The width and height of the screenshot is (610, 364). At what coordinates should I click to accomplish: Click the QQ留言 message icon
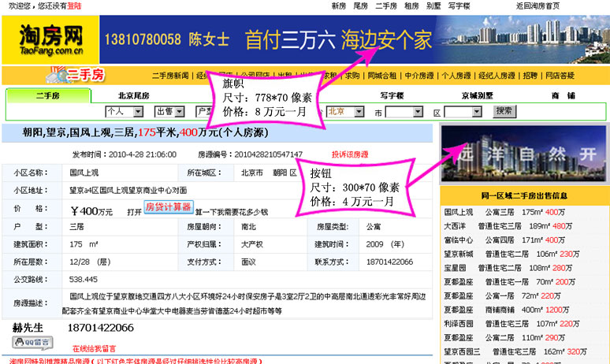(32, 342)
